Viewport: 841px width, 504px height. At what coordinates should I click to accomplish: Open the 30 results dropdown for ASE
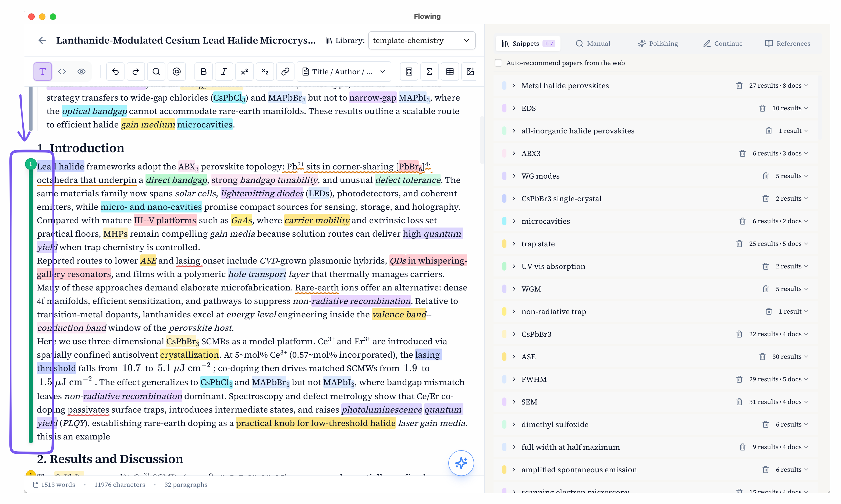pos(790,357)
